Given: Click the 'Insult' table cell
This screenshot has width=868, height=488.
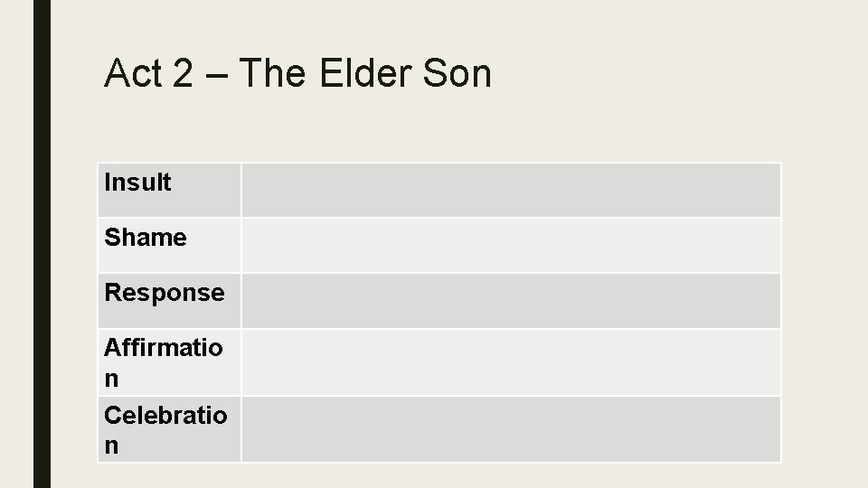Looking at the screenshot, I should 169,190.
